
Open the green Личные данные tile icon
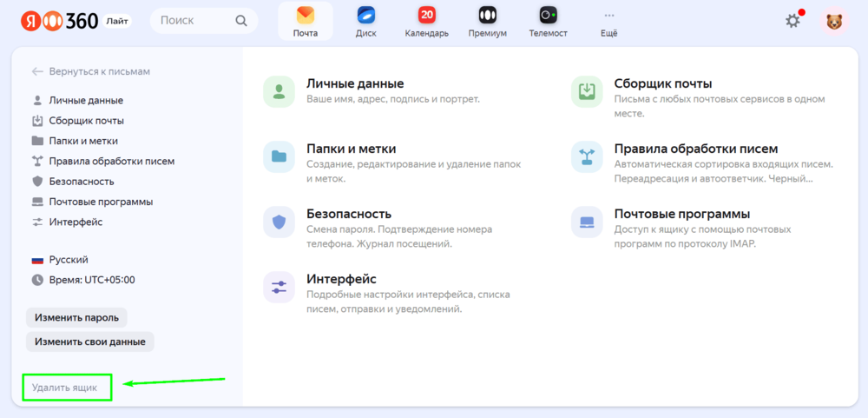tap(279, 91)
